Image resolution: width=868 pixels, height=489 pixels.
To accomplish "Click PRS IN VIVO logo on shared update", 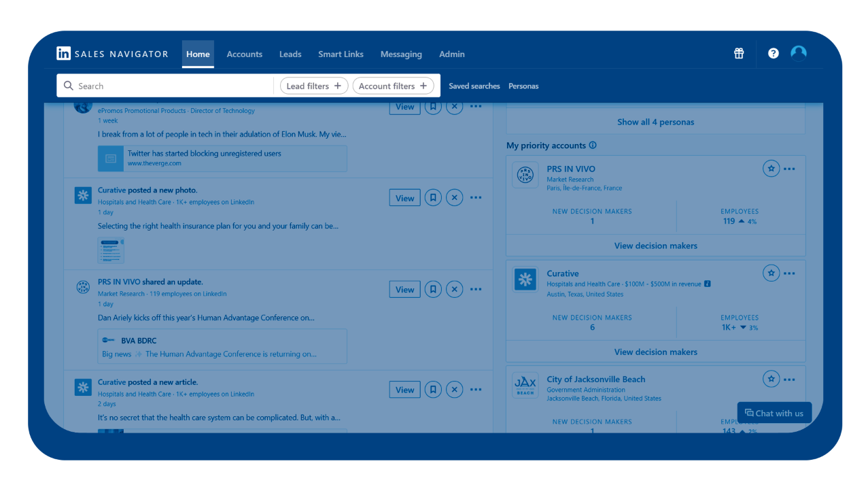I will pyautogui.click(x=83, y=287).
